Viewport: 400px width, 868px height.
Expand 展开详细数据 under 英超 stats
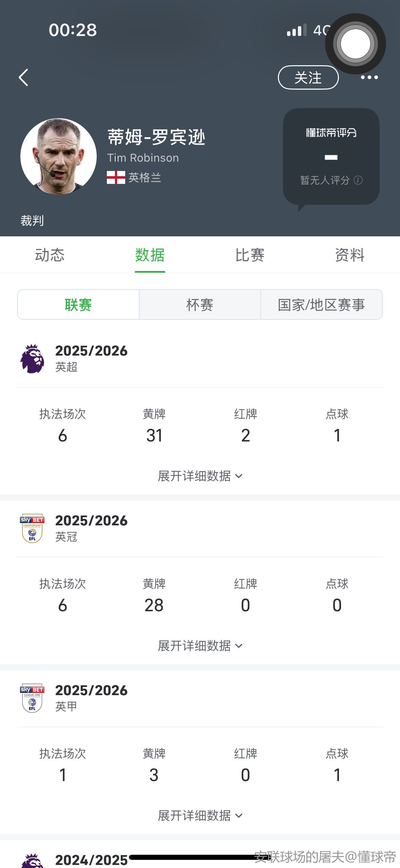[200, 476]
